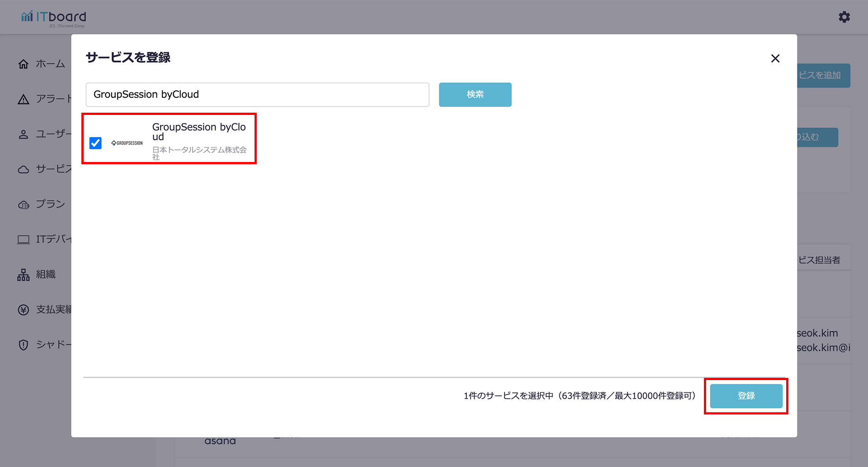Image resolution: width=868 pixels, height=467 pixels.
Task: Click the IT device laptop icon
Action: pyautogui.click(x=24, y=240)
